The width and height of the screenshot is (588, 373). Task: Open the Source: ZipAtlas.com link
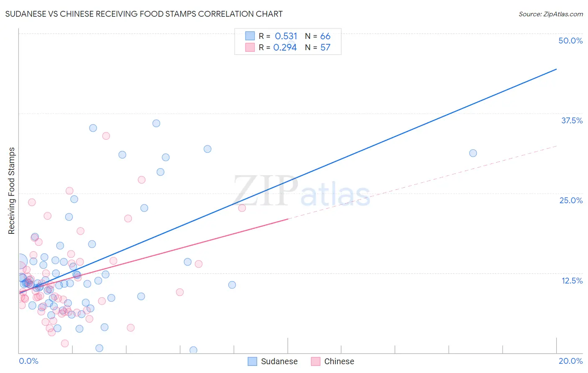pyautogui.click(x=551, y=14)
